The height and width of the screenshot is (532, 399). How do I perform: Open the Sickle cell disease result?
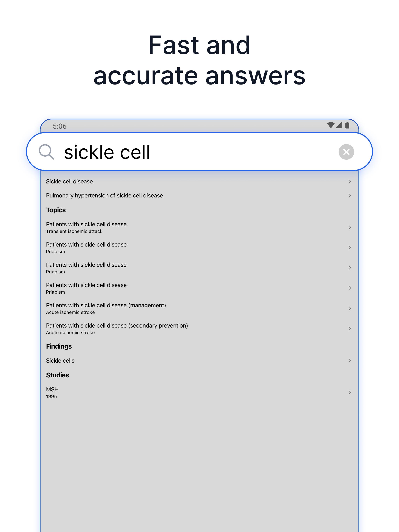point(199,181)
